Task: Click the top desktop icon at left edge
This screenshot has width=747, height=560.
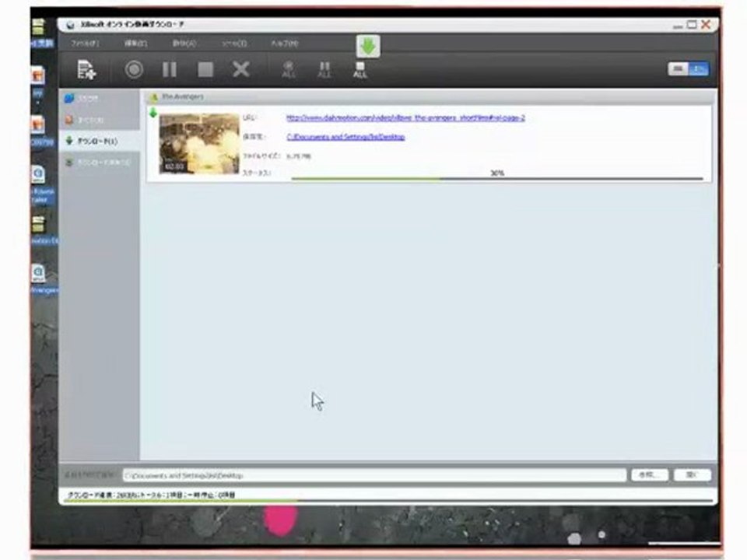Action: click(x=38, y=26)
